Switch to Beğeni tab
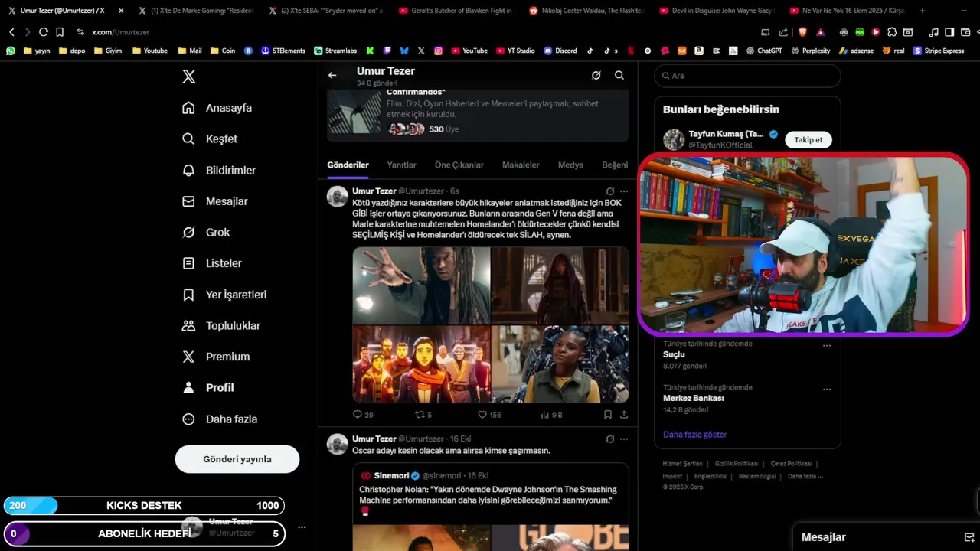 click(x=615, y=165)
